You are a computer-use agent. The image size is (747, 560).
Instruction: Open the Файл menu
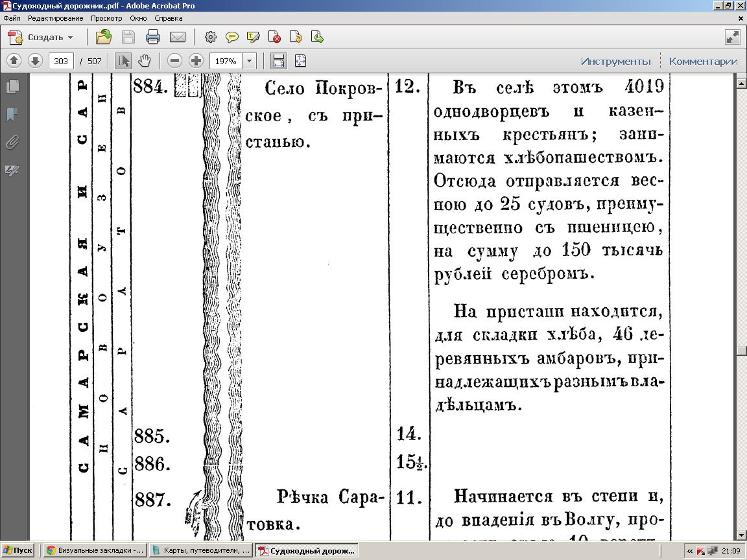pyautogui.click(x=12, y=18)
